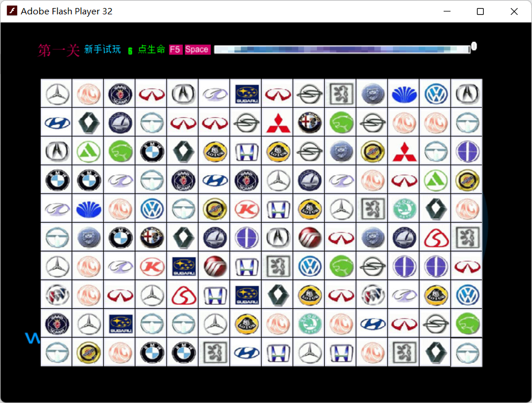Select the Renault diamond in the eighth row
532x403 pixels.
pos(278,296)
